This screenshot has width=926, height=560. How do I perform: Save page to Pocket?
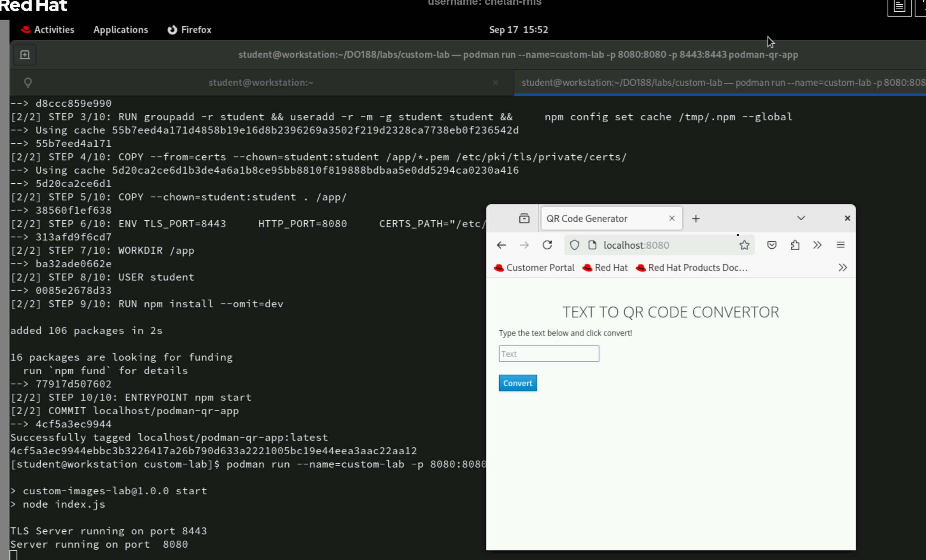click(772, 245)
